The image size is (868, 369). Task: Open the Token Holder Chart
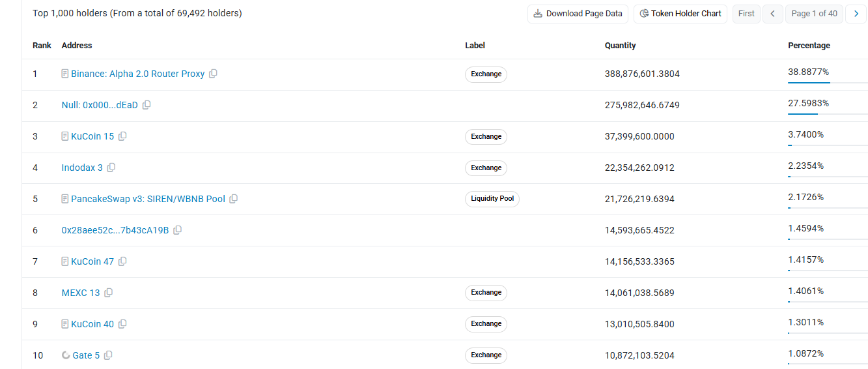[x=680, y=14]
